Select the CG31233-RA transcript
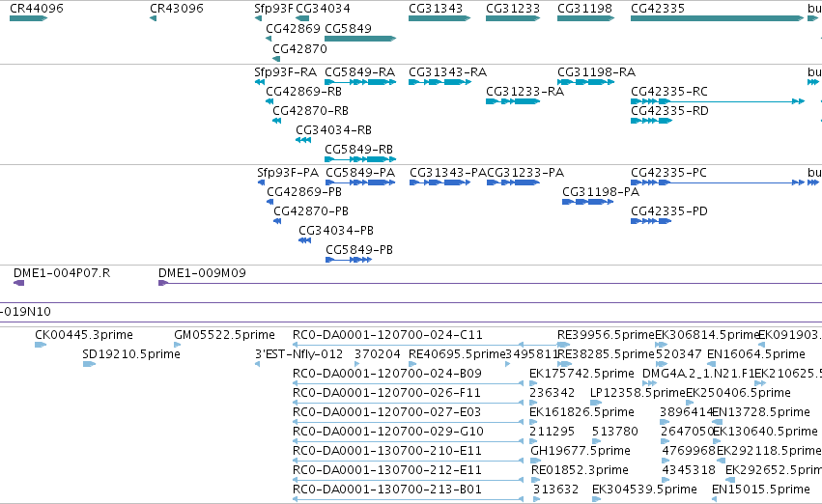This screenshot has width=822, height=504. (x=513, y=101)
